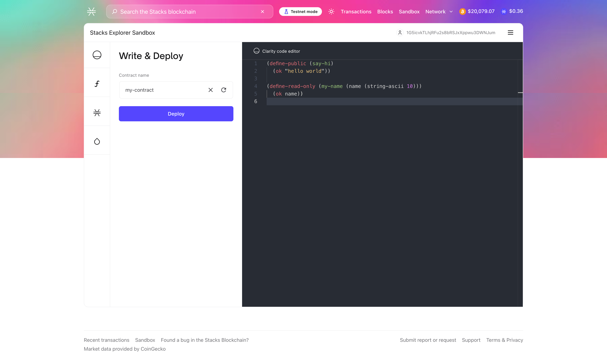Toggle Testnet mode badge

pos(300,12)
